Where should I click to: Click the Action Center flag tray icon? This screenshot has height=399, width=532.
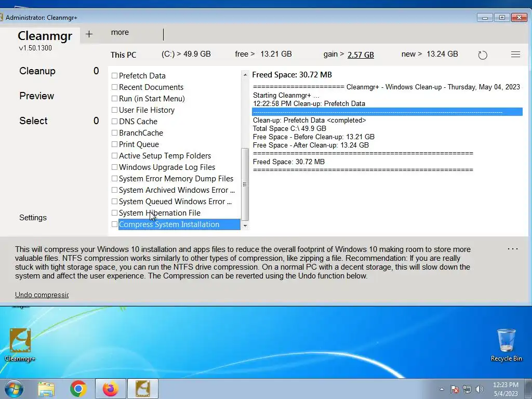pyautogui.click(x=455, y=389)
